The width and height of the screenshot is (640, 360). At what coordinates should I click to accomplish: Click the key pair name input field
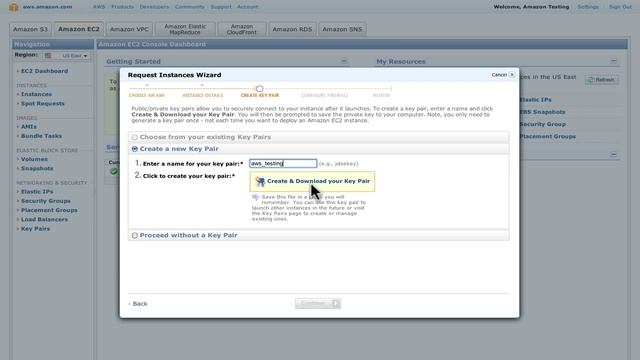point(283,163)
